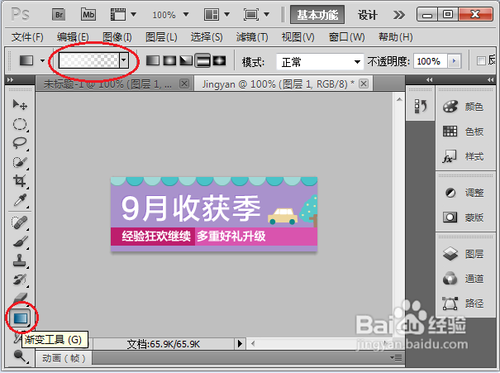This screenshot has width=500, height=373.
Task: Choose the diamond gradient style
Action: pos(219,61)
